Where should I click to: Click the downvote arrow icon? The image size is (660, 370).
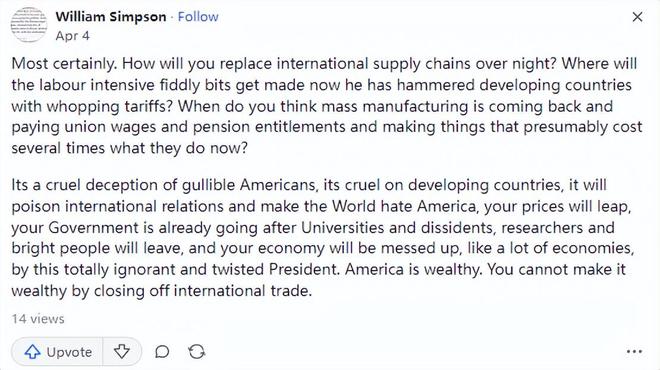122,351
